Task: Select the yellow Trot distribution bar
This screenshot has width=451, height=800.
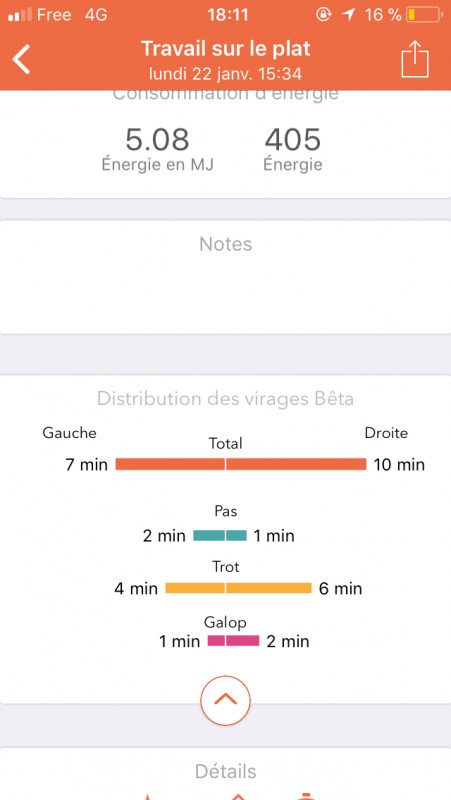Action: pos(238,588)
